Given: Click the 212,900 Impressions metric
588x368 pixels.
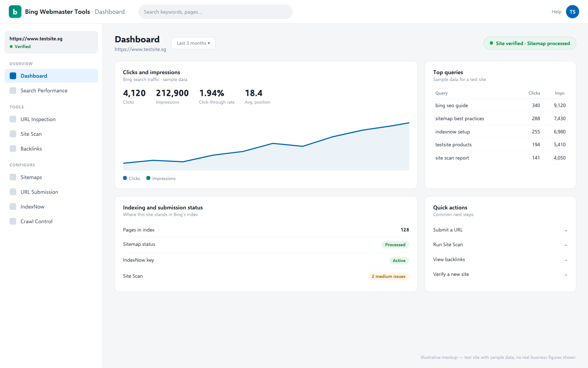Looking at the screenshot, I should [x=172, y=96].
